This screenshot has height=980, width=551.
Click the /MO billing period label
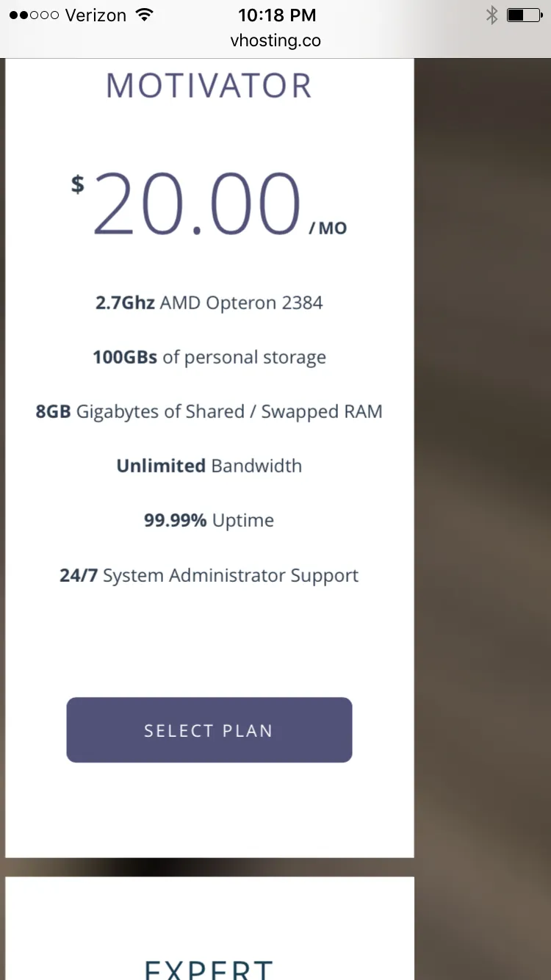pyautogui.click(x=328, y=228)
